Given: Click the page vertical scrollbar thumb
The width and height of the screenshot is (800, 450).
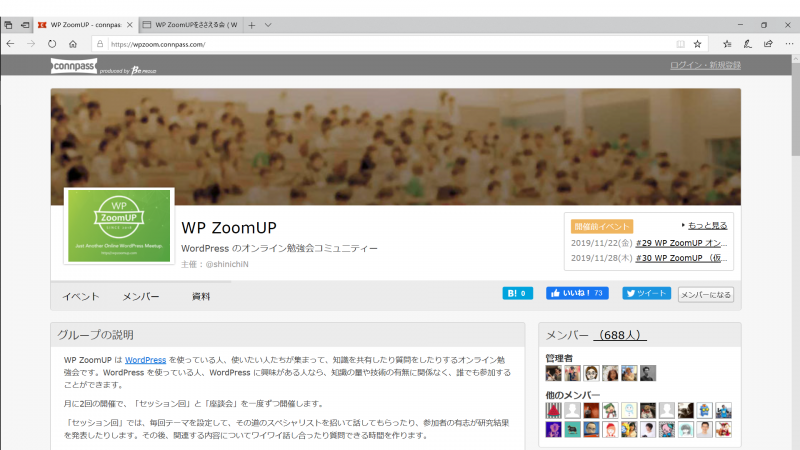Looking at the screenshot, I should point(795,110).
